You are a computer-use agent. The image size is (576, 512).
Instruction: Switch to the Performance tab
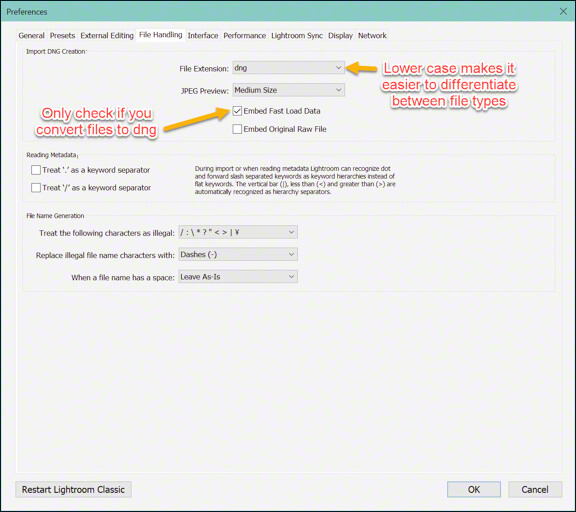click(244, 36)
